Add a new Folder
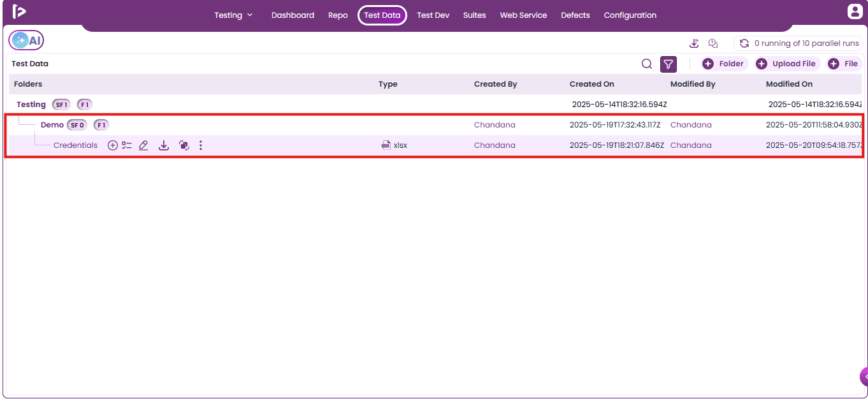This screenshot has height=399, width=868. pos(723,64)
